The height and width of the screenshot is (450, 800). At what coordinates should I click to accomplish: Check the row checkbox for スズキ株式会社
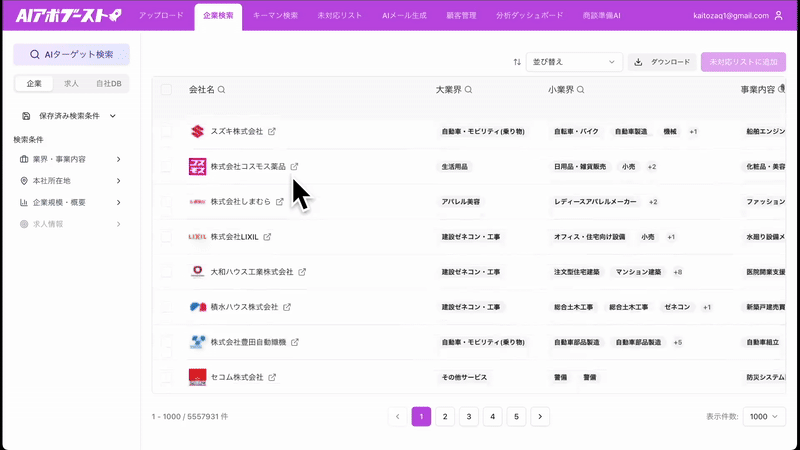tap(166, 132)
